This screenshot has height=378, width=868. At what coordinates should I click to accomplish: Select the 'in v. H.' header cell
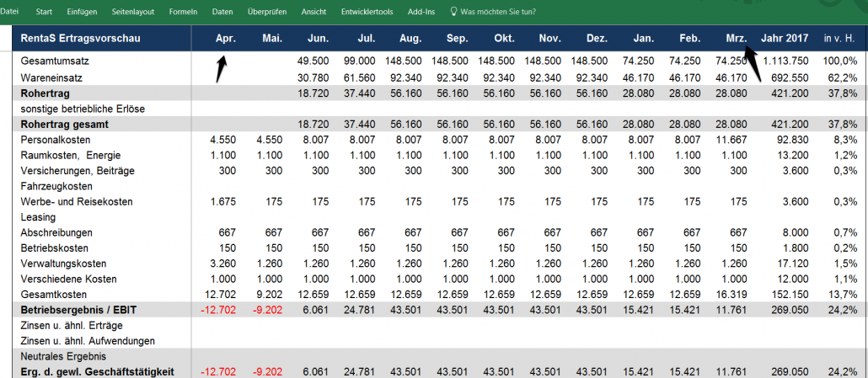839,39
